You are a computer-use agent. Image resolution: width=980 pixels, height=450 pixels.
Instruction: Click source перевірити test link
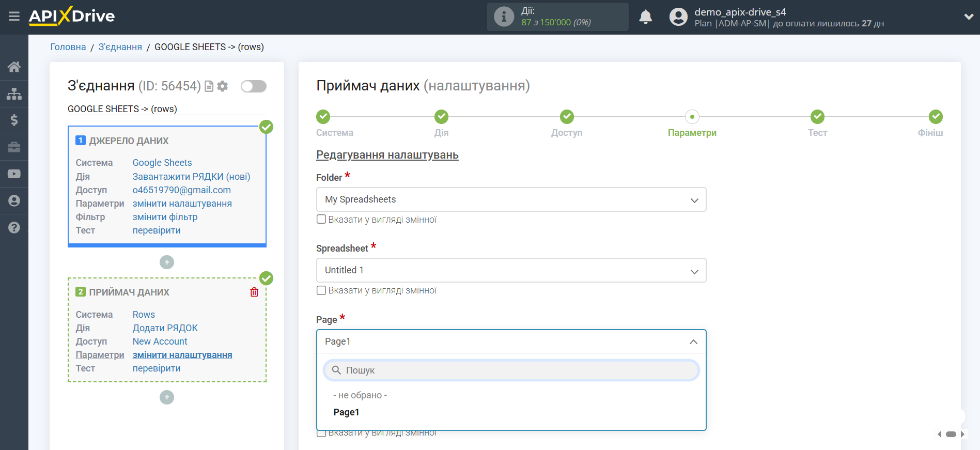(x=157, y=230)
